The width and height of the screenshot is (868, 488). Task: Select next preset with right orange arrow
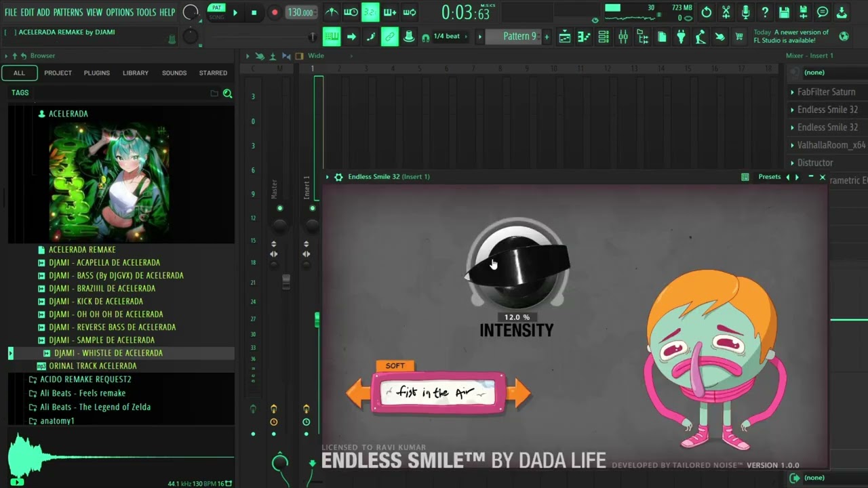518,393
